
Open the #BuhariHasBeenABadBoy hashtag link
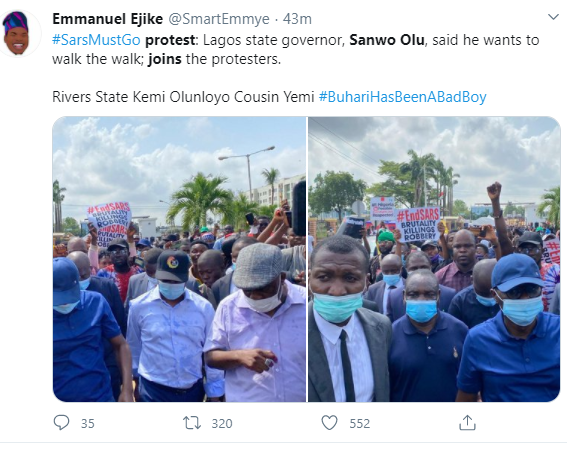tap(402, 97)
